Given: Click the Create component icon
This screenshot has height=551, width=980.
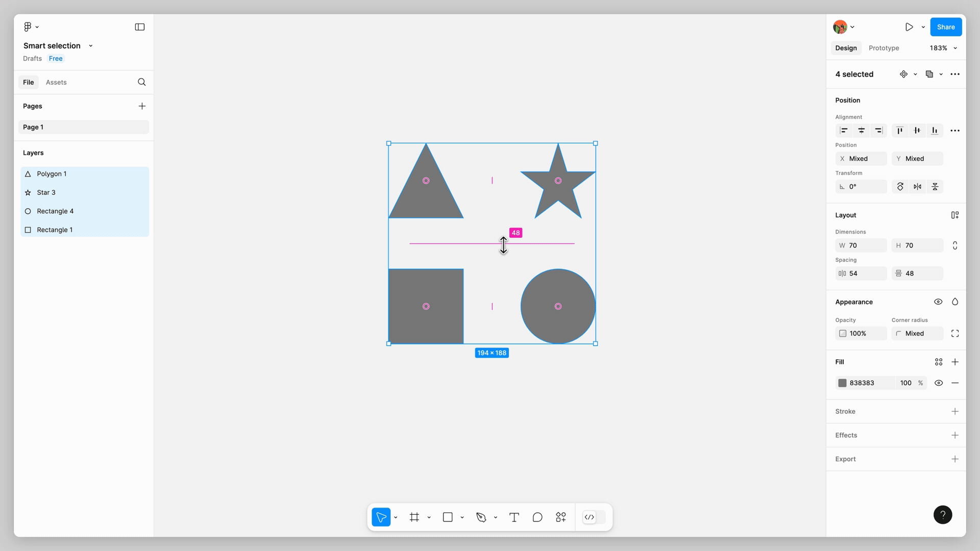Looking at the screenshot, I should pyautogui.click(x=903, y=74).
